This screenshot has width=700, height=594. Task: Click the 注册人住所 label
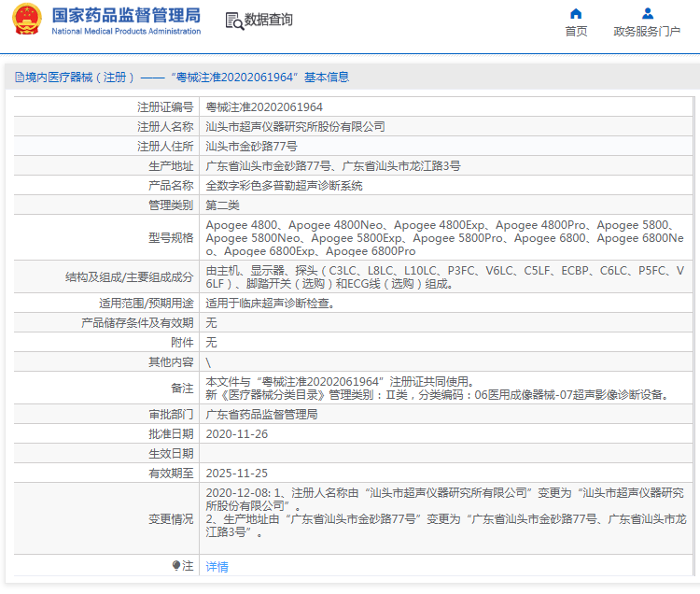165,147
